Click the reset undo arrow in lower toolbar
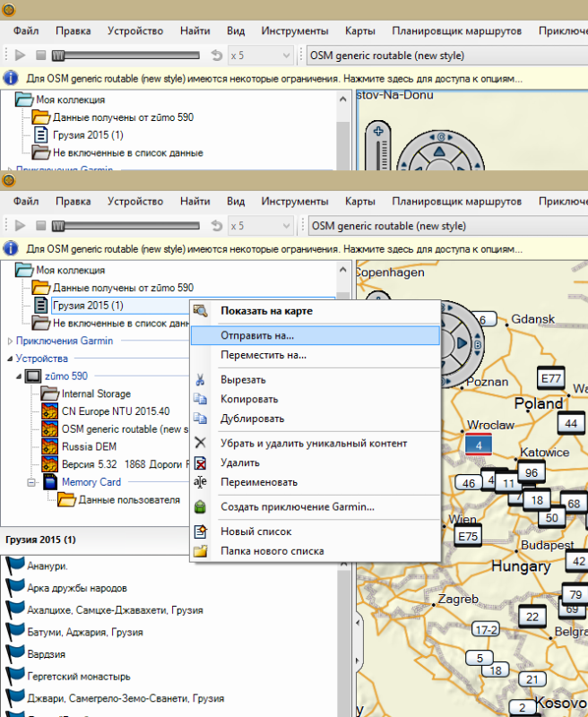The height and width of the screenshot is (717, 588). click(x=216, y=226)
